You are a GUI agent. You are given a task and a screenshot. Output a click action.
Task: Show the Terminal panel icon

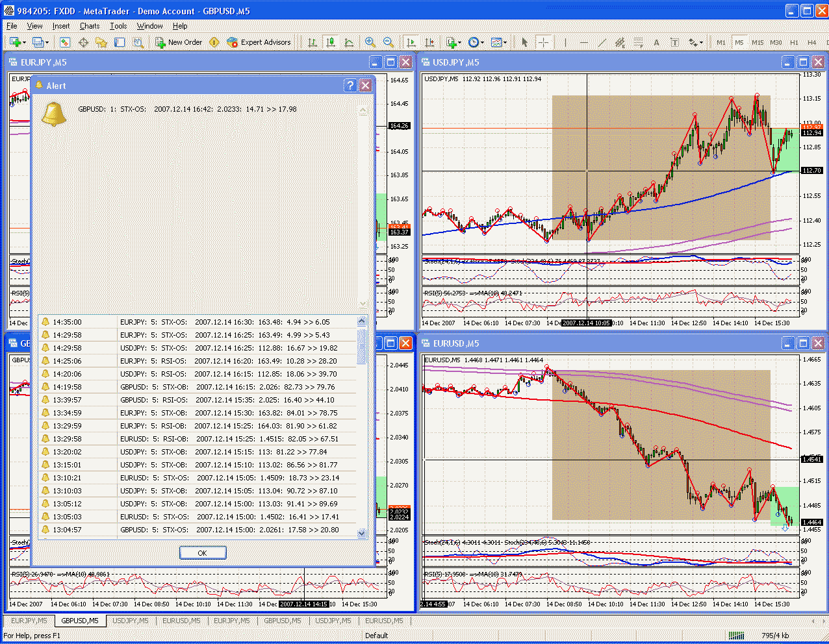120,42
